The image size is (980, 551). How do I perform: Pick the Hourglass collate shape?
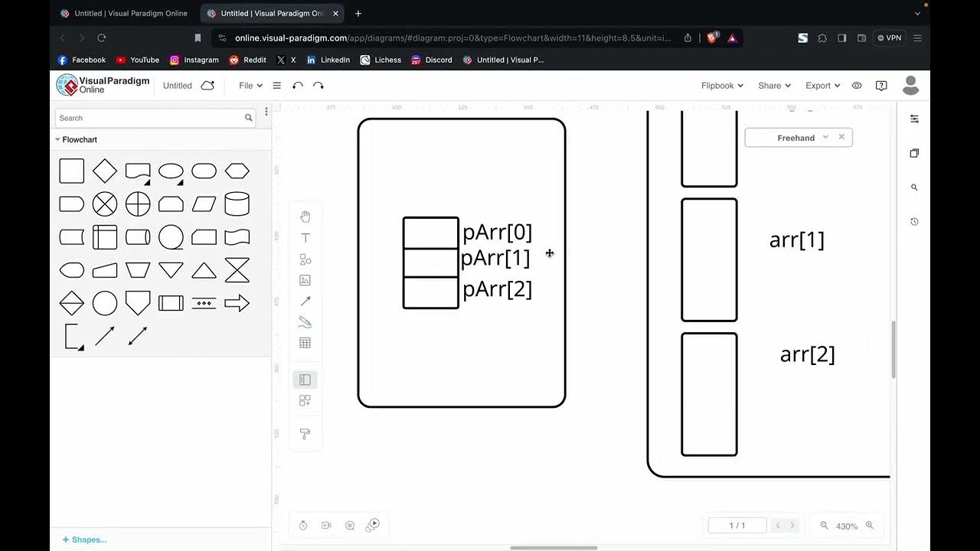[237, 270]
